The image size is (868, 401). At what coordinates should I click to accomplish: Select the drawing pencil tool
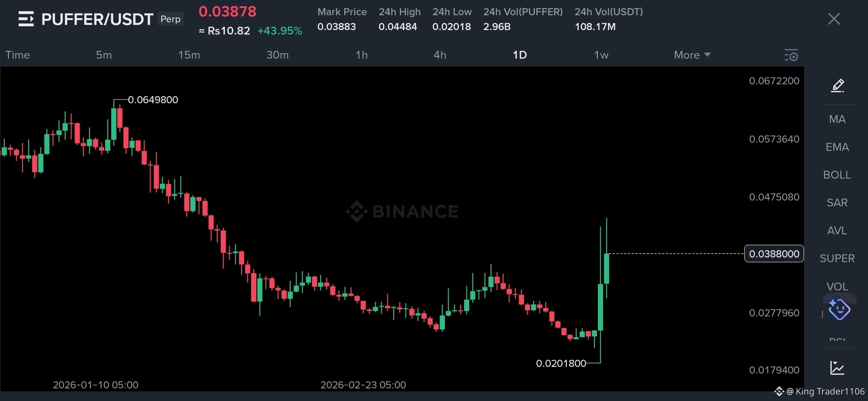click(x=837, y=85)
